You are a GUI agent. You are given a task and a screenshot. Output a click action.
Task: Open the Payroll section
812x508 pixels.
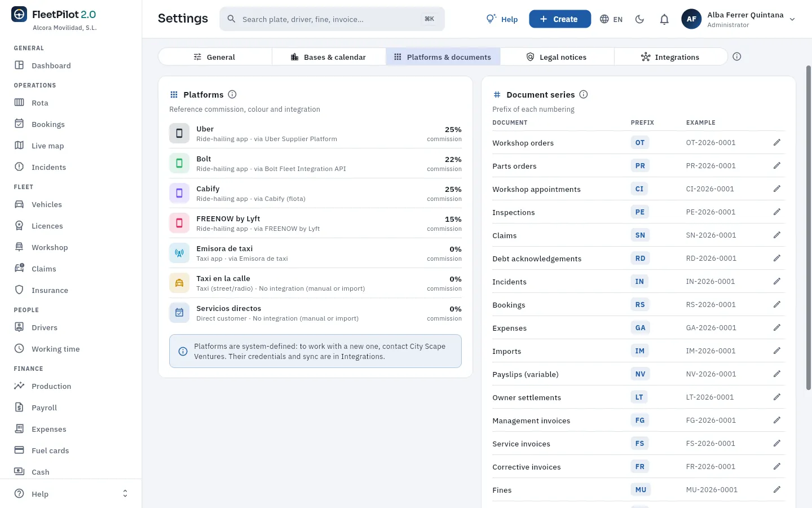[71, 408]
